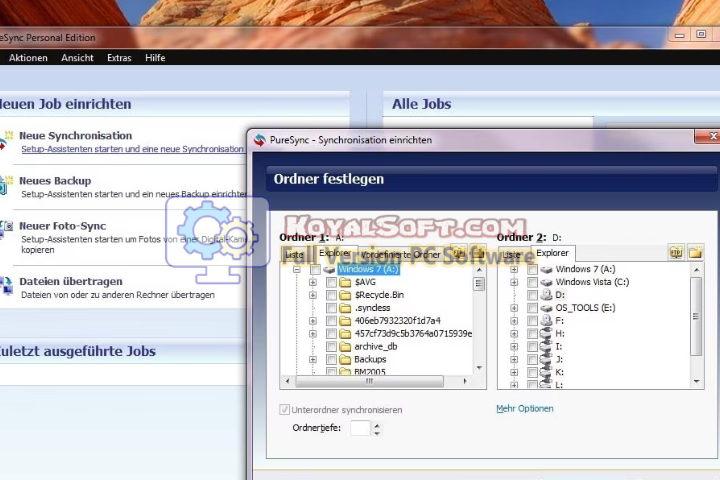The image size is (720, 480).
Task: Check the Backups folder checkbox
Action: click(x=331, y=359)
